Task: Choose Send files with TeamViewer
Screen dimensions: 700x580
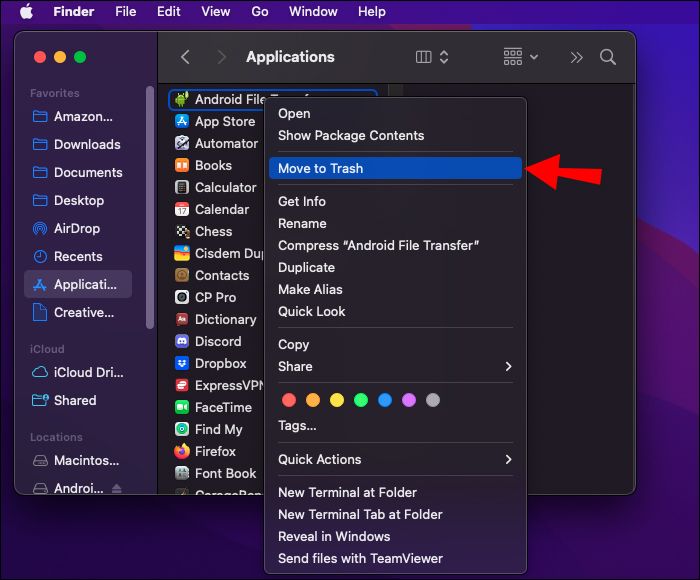Action: [x=395, y=559]
